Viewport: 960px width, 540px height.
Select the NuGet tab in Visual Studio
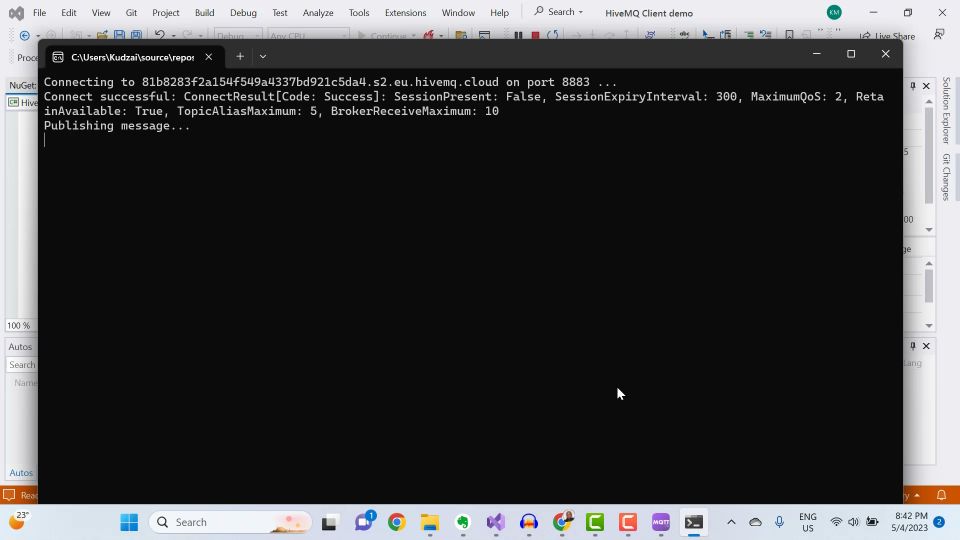(x=23, y=86)
